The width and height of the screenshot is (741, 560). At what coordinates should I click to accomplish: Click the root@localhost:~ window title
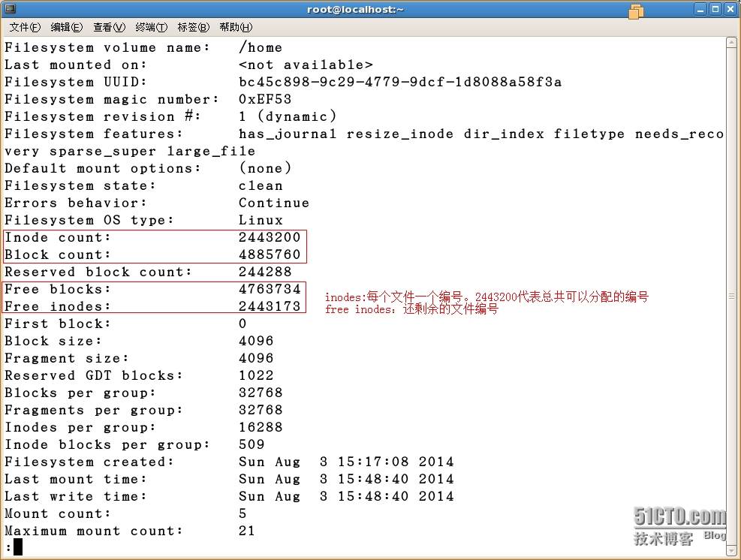(355, 10)
